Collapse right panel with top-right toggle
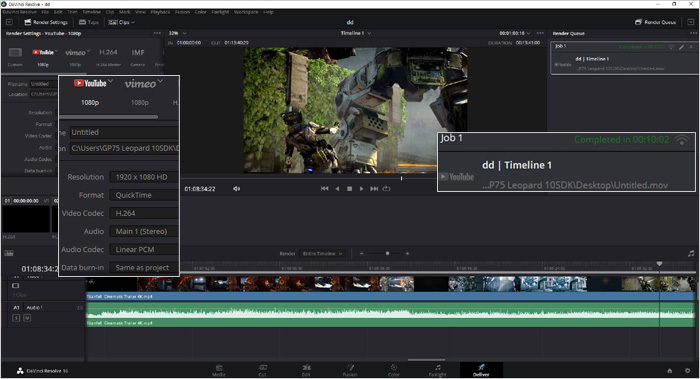 click(691, 22)
